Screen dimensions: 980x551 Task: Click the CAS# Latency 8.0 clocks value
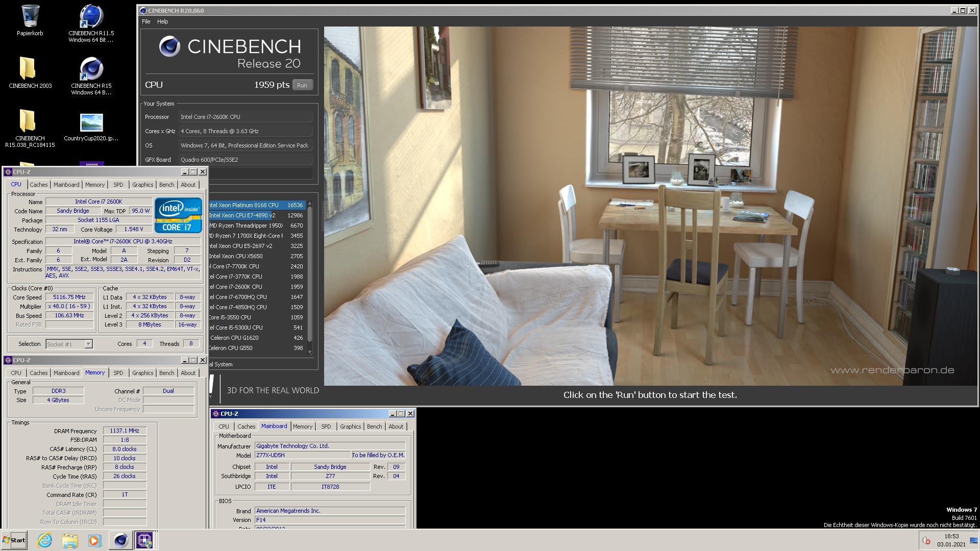(x=125, y=449)
